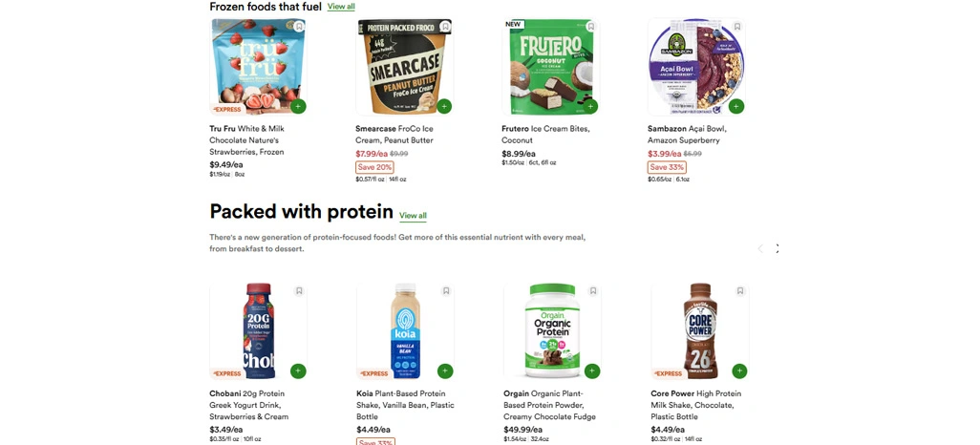Add Chobani yogurt drink to cart
The image size is (980, 445).
(x=299, y=371)
